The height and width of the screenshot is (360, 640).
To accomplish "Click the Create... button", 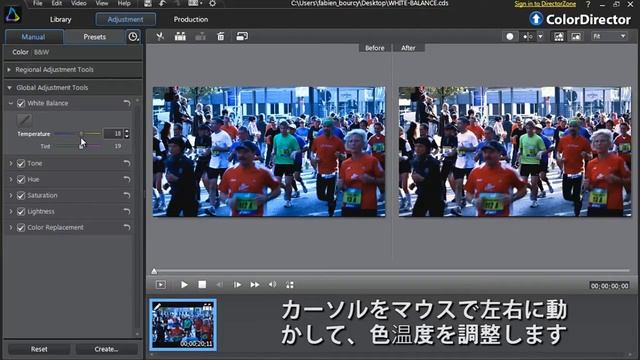I will click(107, 349).
